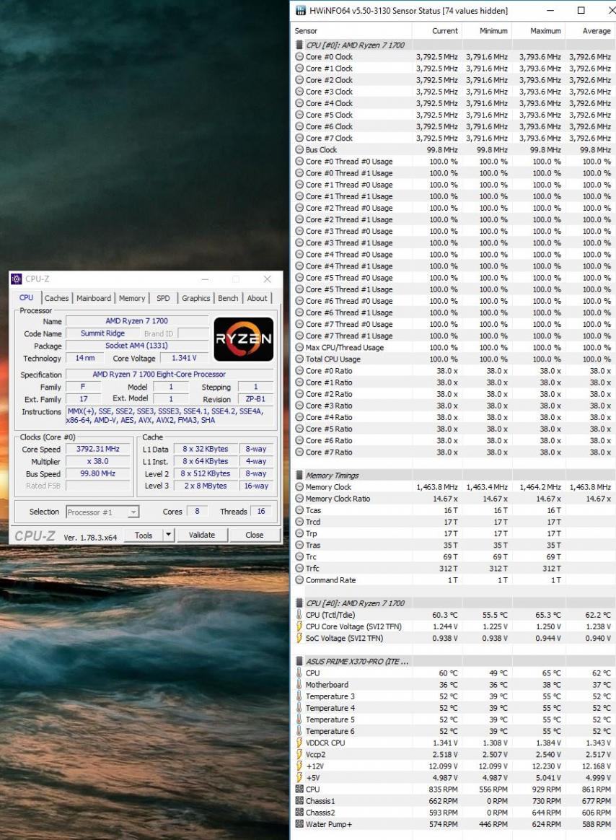
Task: Click the HWiNFO64 title bar icon
Action: click(x=301, y=10)
